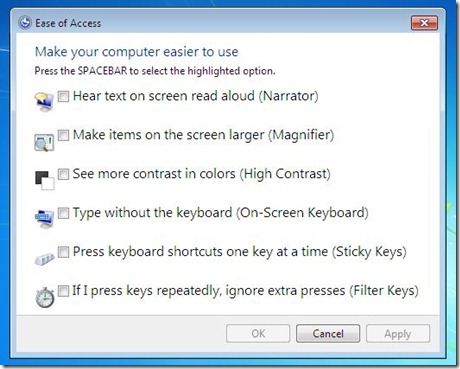Click the Narrator speech-bubble monitor icon
This screenshot has width=460, height=369.
pyautogui.click(x=44, y=102)
